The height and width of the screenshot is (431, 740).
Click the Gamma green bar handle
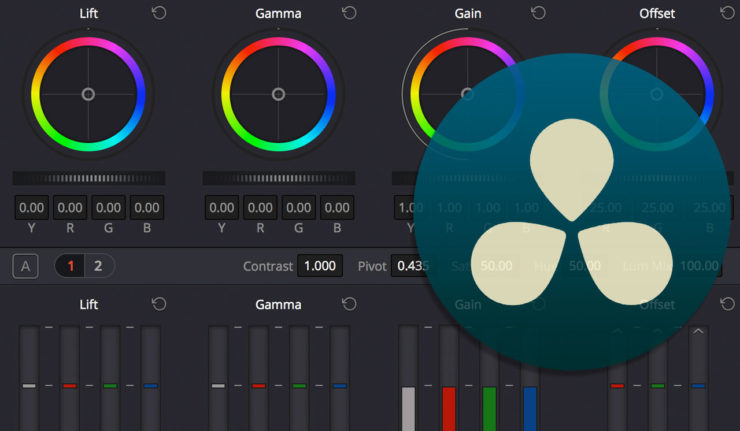(299, 386)
